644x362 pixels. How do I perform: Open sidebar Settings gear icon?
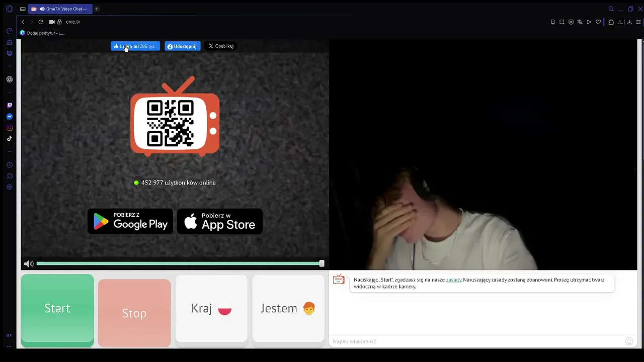click(10, 187)
